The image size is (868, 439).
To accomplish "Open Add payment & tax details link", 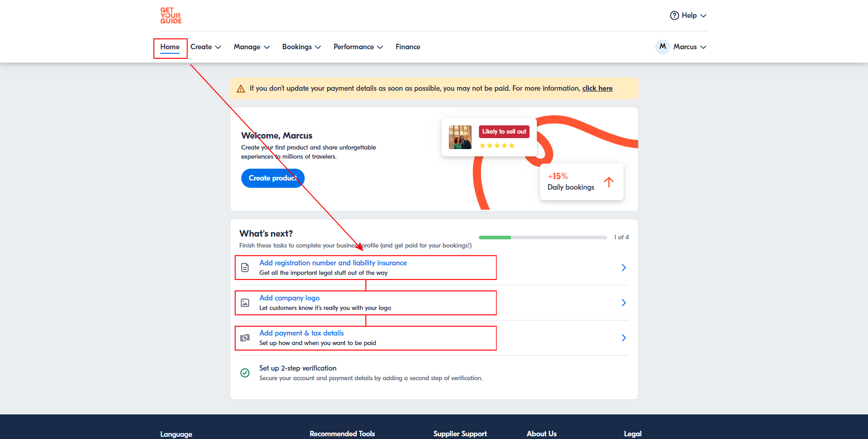I will (301, 333).
